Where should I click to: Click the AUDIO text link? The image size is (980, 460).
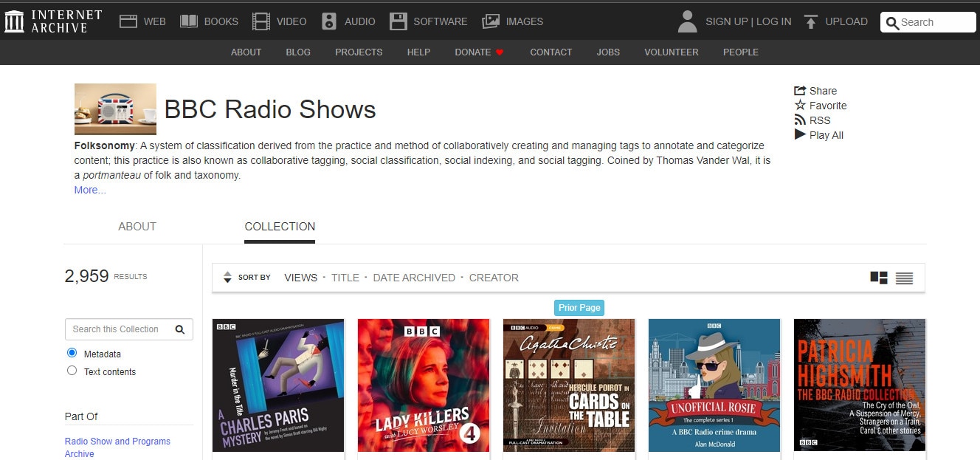click(360, 21)
